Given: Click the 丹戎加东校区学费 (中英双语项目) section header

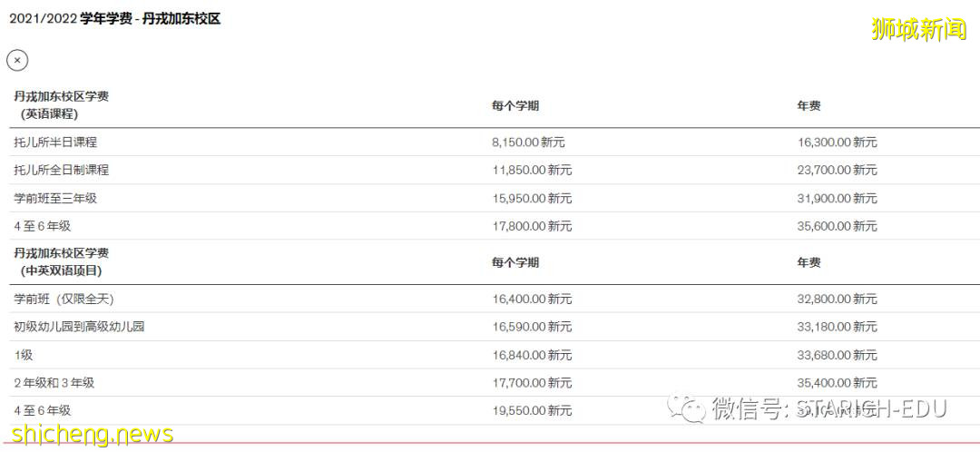Looking at the screenshot, I should coord(61,261).
